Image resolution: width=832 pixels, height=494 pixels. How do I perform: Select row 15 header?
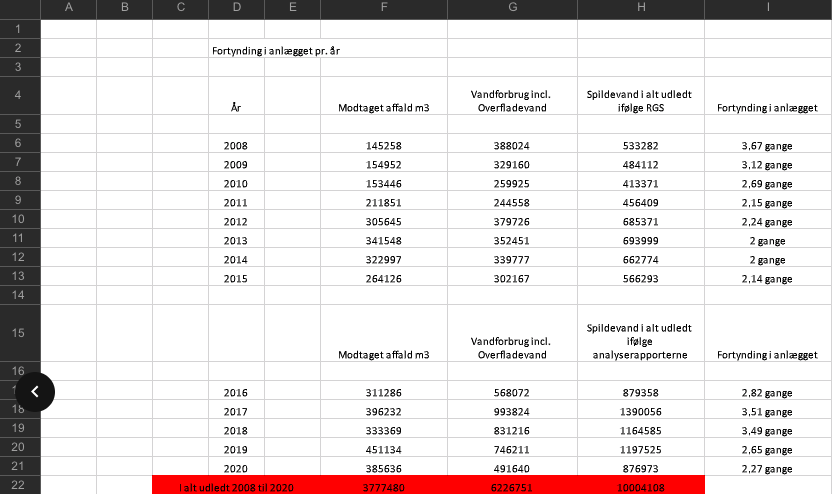pos(20,333)
